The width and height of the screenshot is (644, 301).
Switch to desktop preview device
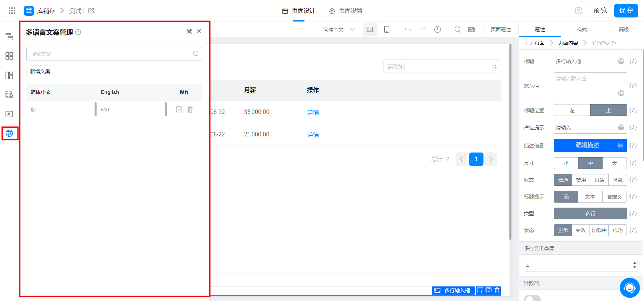[370, 30]
